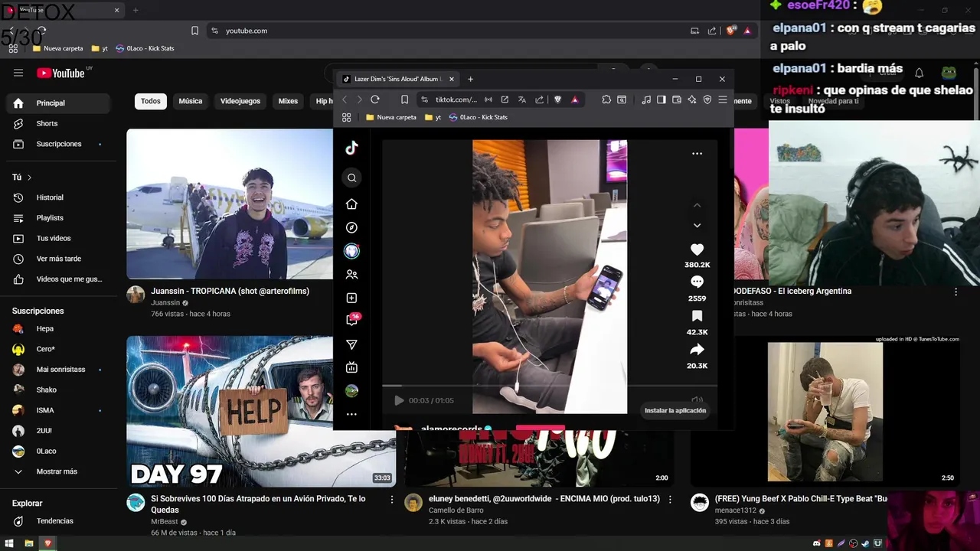Switch to Lazer Dim's 'Sins Aloud' browser tab
This screenshot has height=551, width=980.
pos(397,79)
